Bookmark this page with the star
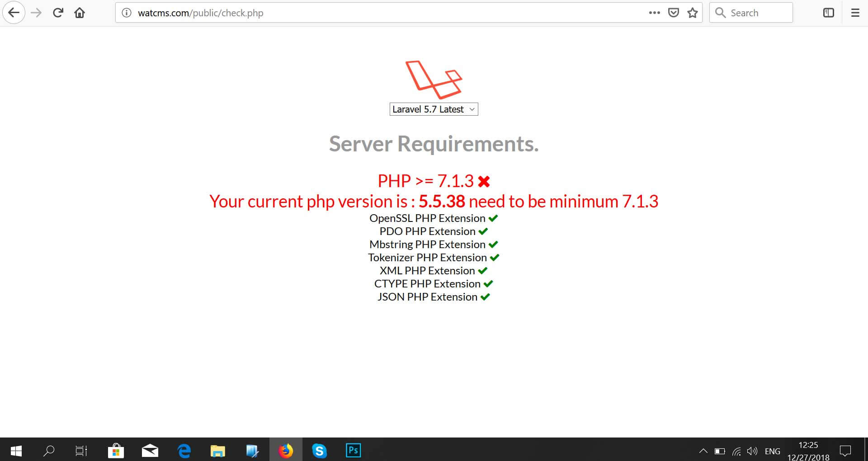 693,13
